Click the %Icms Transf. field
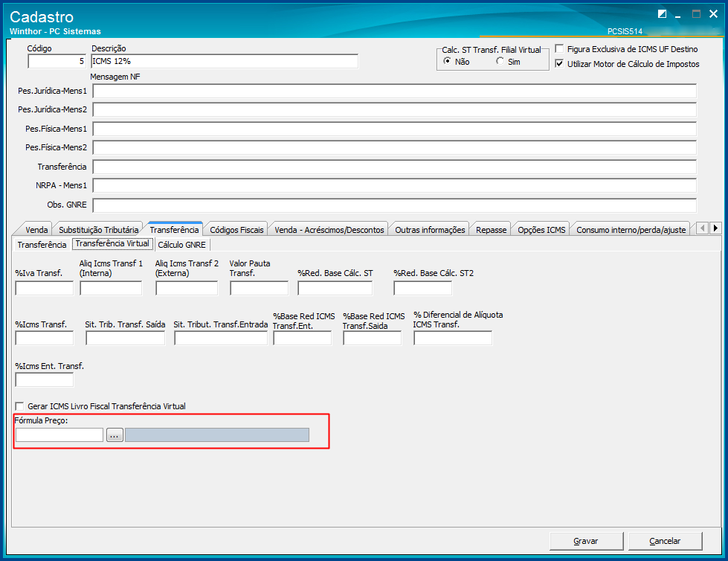Viewport: 728px width, 561px height. coord(44,338)
